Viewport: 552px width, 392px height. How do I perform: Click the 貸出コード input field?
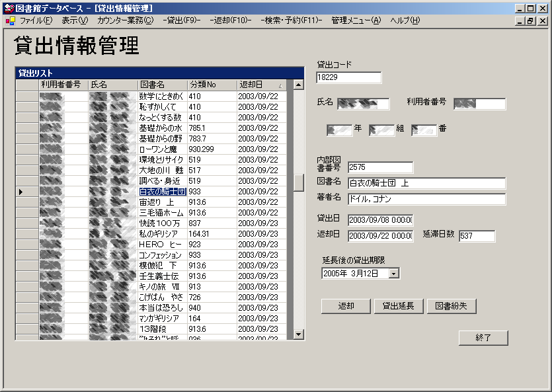[349, 78]
